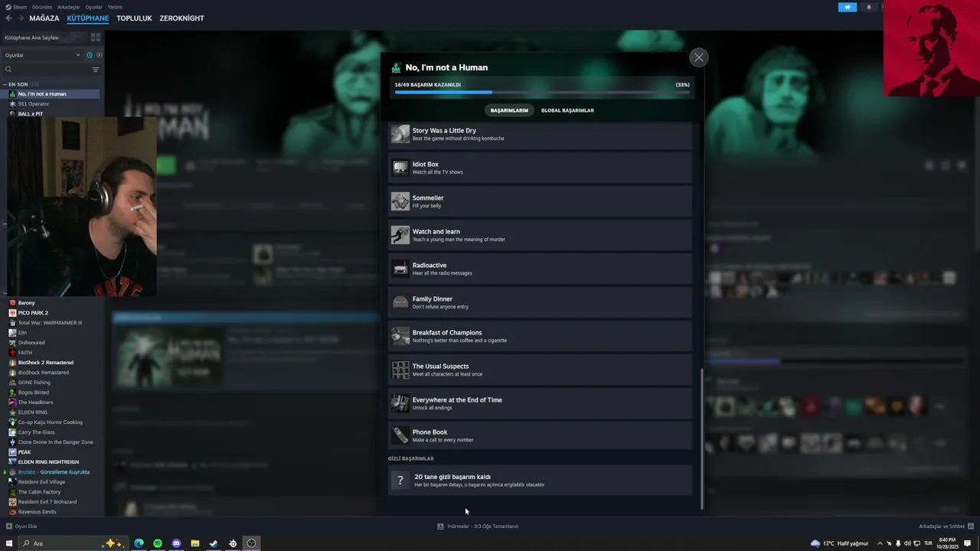Select Total War: WARHAMMER III
Image resolution: width=980 pixels, height=551 pixels.
tap(51, 323)
